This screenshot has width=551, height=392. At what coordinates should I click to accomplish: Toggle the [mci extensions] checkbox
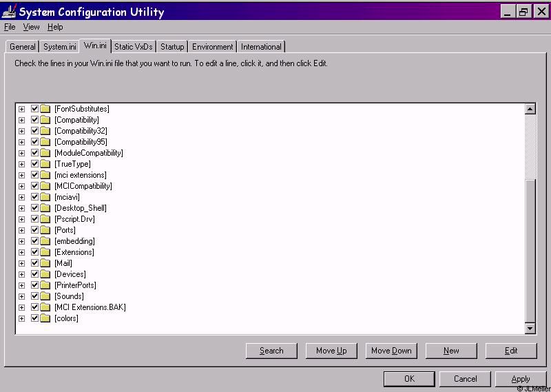(34, 175)
